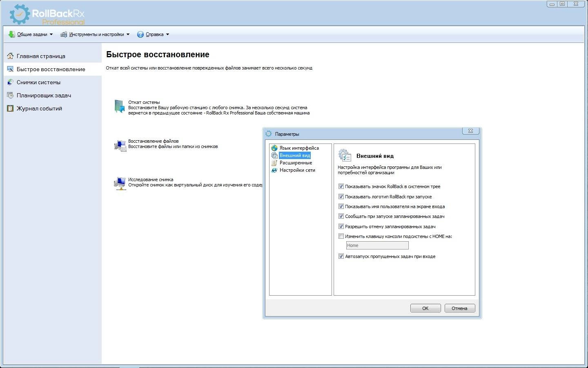Click the gear icon in Параметры title bar
The width and height of the screenshot is (588, 368).
click(x=269, y=134)
